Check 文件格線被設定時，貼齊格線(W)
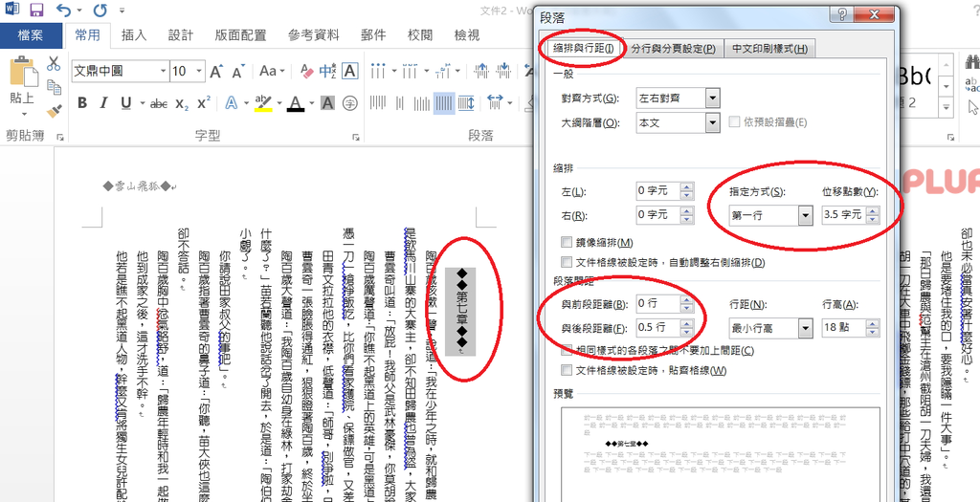 tap(567, 371)
